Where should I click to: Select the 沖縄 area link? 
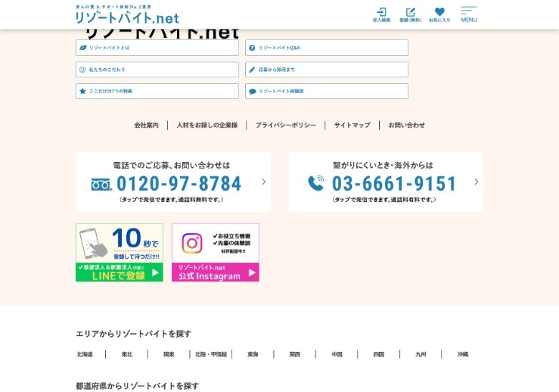[x=463, y=354]
